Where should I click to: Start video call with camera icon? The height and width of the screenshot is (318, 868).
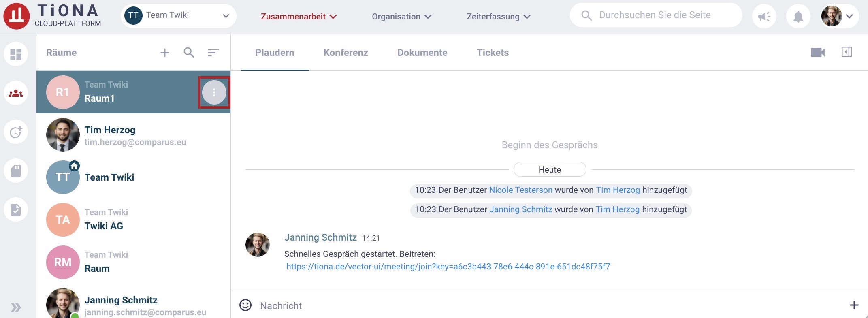818,52
